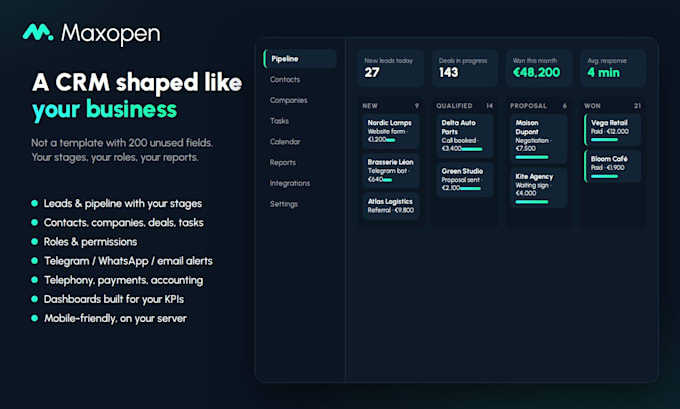The height and width of the screenshot is (409, 680).
Task: Click the count 14 in QUALIFIED column
Action: tap(489, 106)
